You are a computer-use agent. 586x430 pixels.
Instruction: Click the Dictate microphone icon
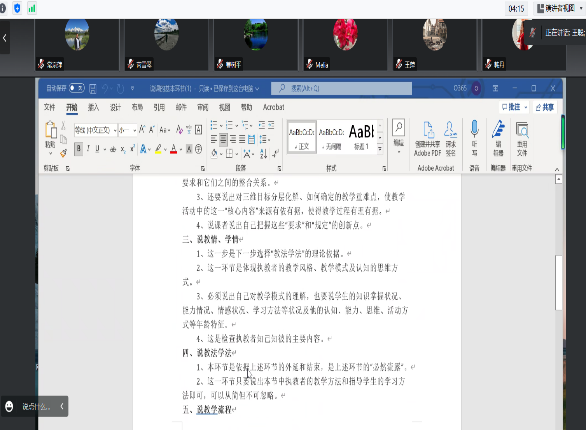(x=474, y=129)
